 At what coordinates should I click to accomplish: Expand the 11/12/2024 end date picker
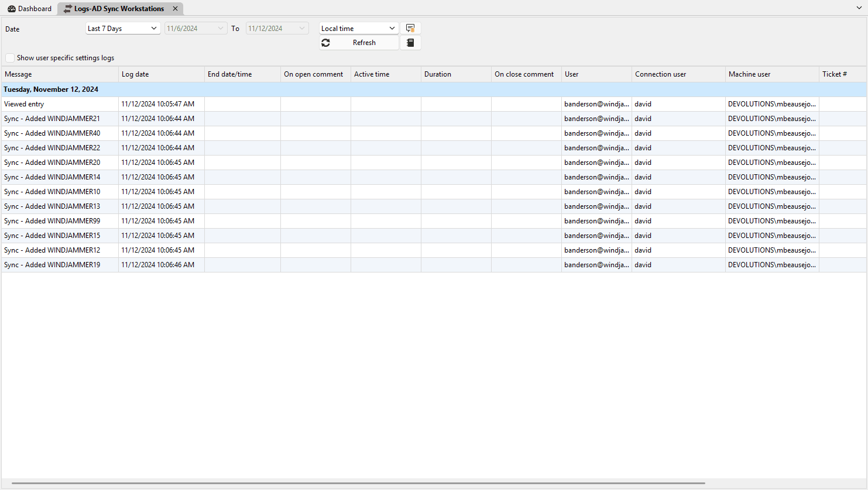301,28
